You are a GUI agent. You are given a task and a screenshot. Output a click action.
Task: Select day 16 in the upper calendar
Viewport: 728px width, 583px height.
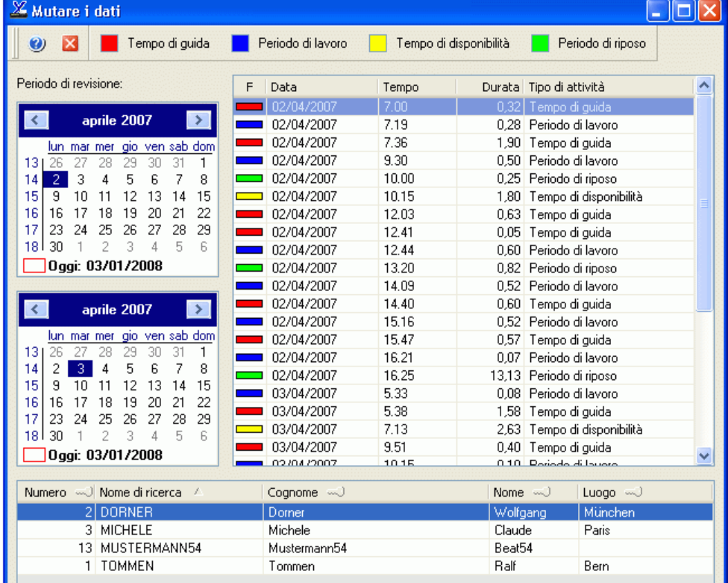click(x=56, y=213)
